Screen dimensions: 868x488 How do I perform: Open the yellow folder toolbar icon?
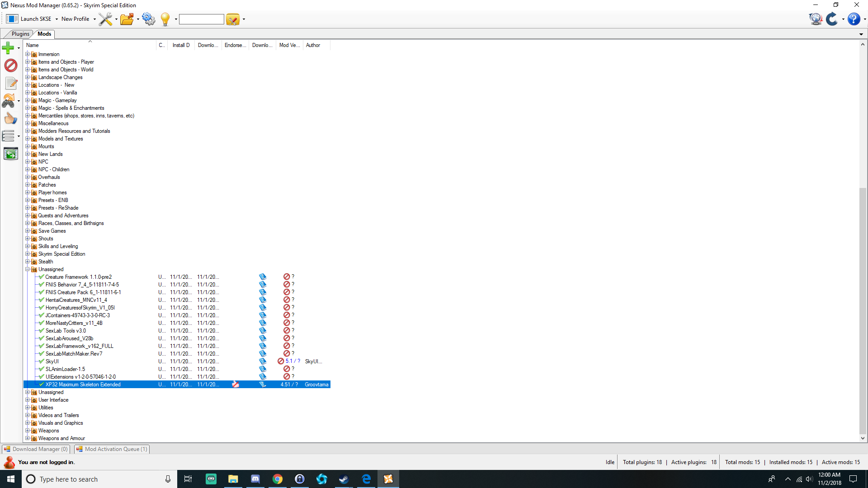(x=127, y=19)
